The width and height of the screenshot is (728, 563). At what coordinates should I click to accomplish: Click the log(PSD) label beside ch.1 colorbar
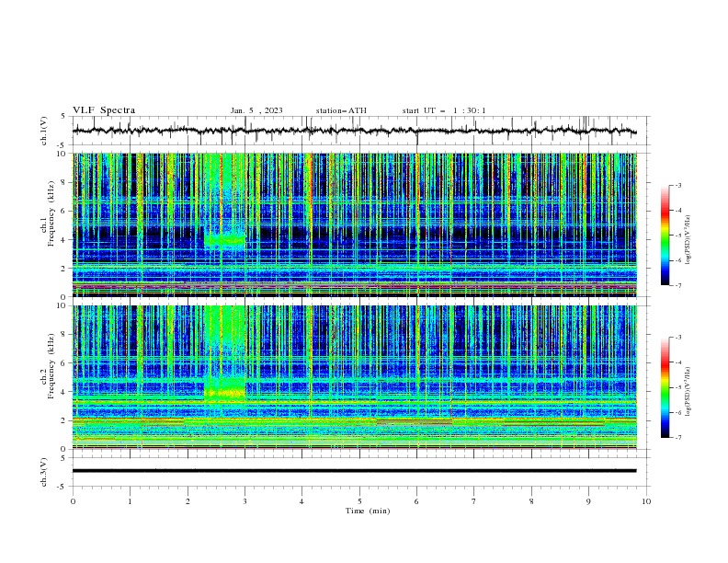[688, 240]
